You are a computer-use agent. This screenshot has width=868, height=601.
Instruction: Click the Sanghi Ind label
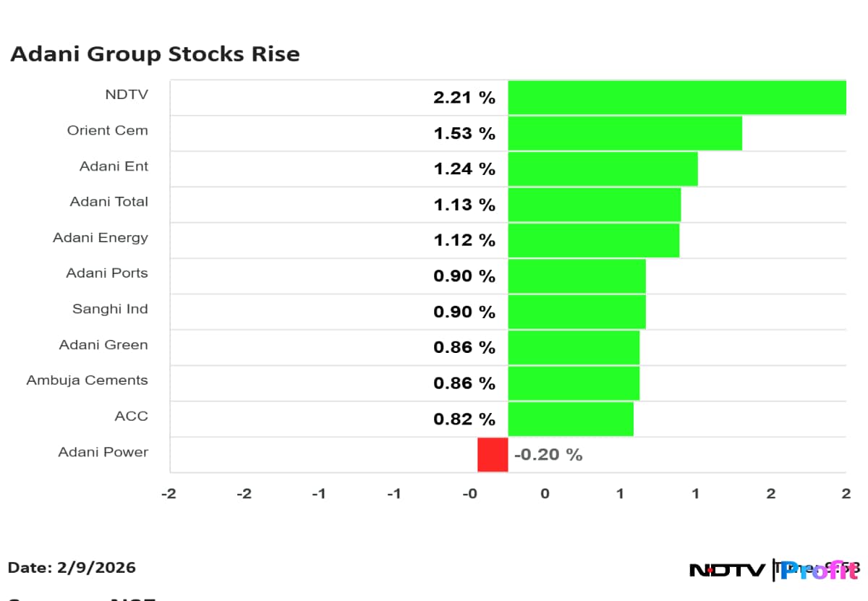[110, 309]
